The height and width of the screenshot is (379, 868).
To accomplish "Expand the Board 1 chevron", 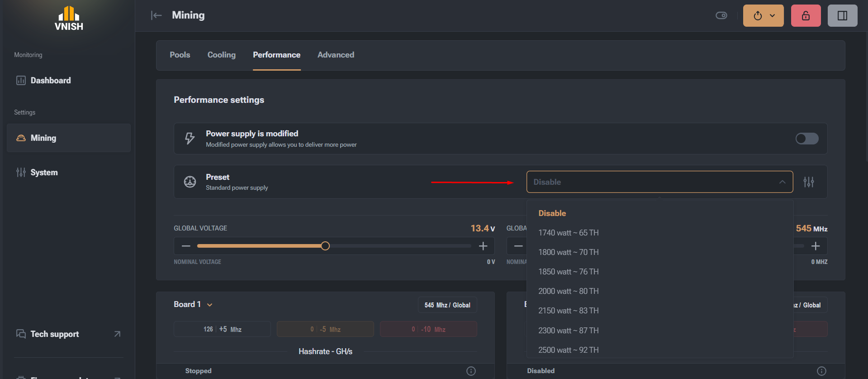I will (210, 305).
